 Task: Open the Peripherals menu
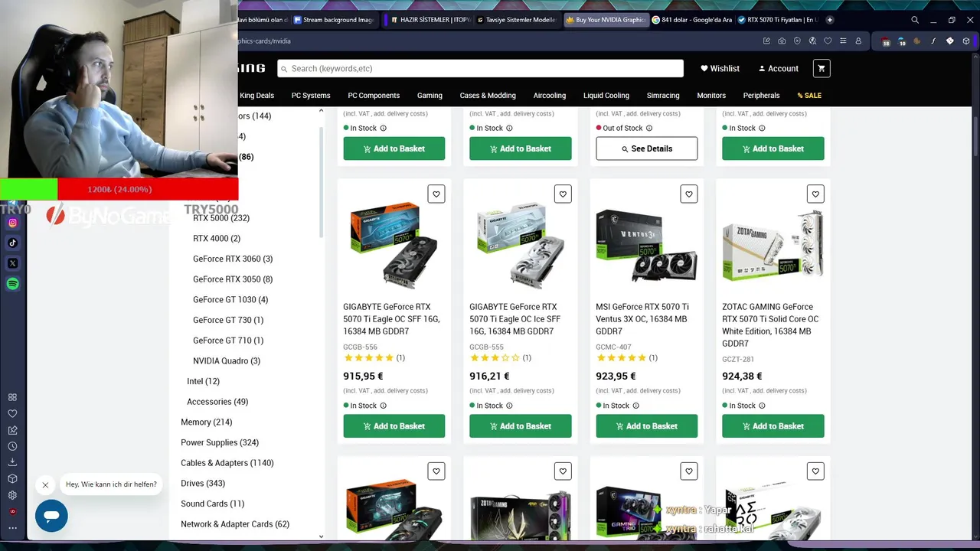tap(761, 96)
